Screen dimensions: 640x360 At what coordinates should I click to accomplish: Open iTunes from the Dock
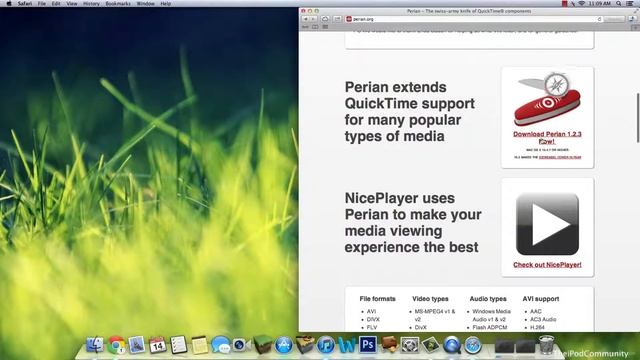point(326,345)
